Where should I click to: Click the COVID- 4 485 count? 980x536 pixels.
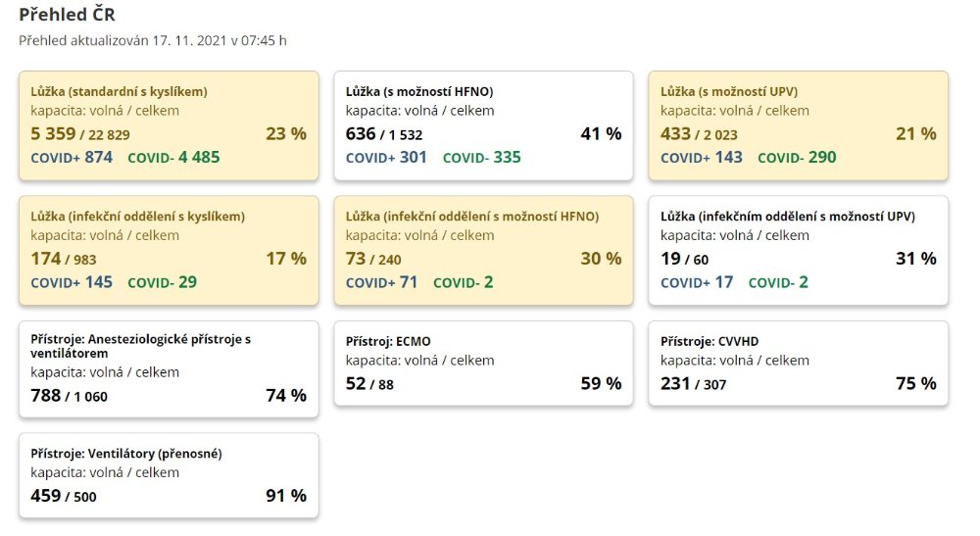pos(177,157)
